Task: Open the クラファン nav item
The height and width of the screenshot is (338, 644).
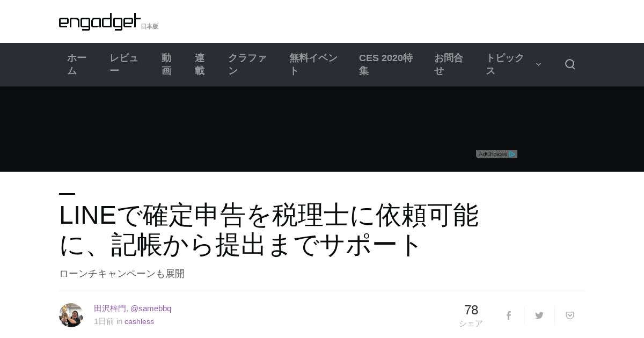Action: pos(247,64)
